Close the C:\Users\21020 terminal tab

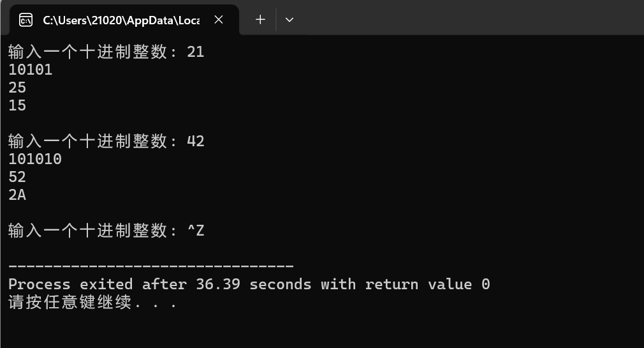coord(219,19)
